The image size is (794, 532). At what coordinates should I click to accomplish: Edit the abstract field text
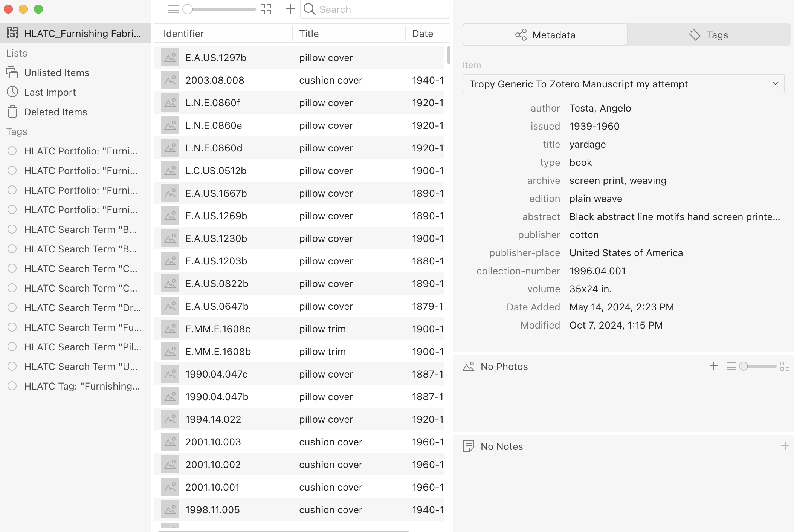(x=675, y=217)
